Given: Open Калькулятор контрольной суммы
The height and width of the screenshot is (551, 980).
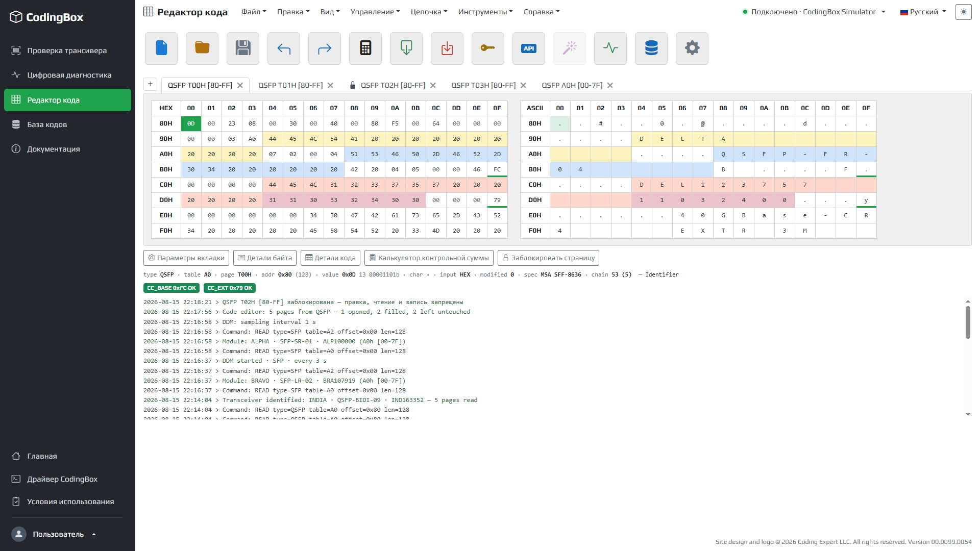Looking at the screenshot, I should [429, 258].
